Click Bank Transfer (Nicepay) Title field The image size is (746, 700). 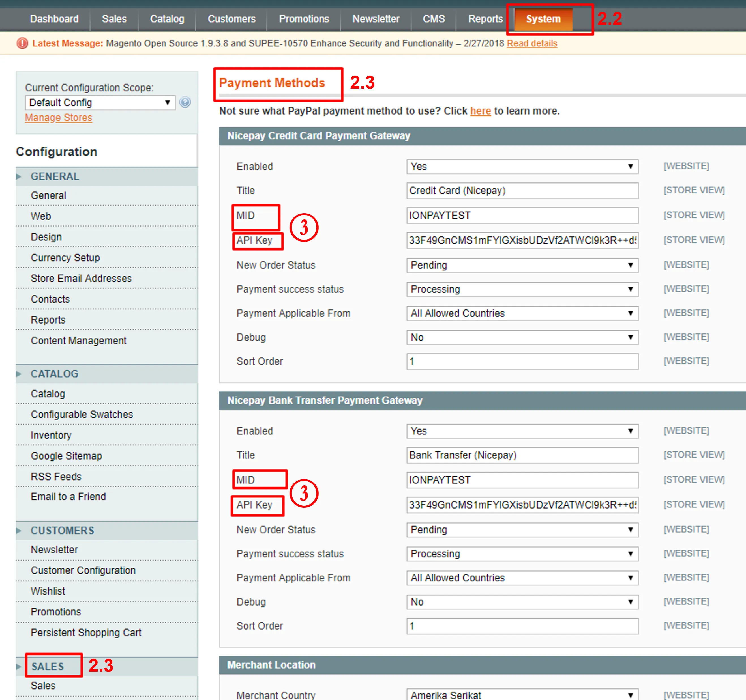[x=522, y=455]
